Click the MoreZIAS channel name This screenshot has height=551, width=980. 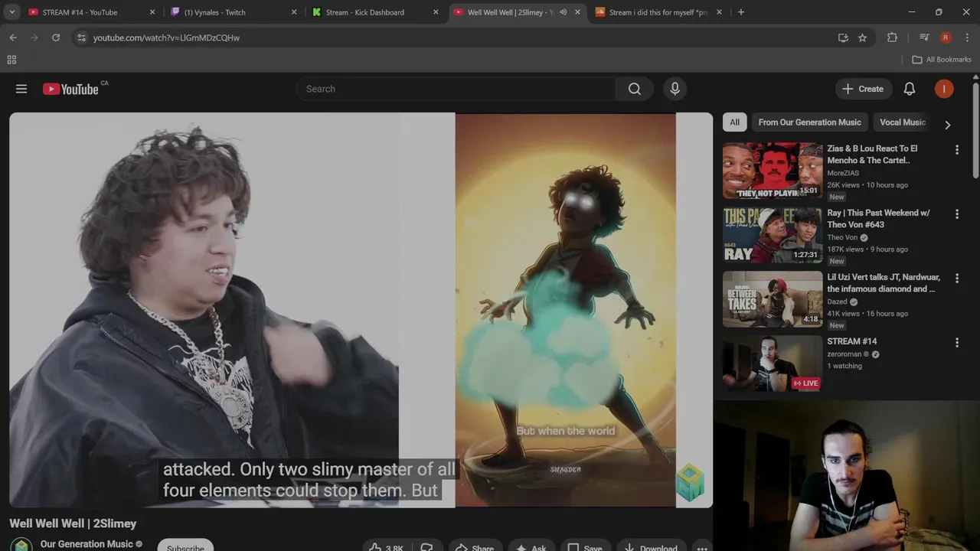tap(843, 173)
